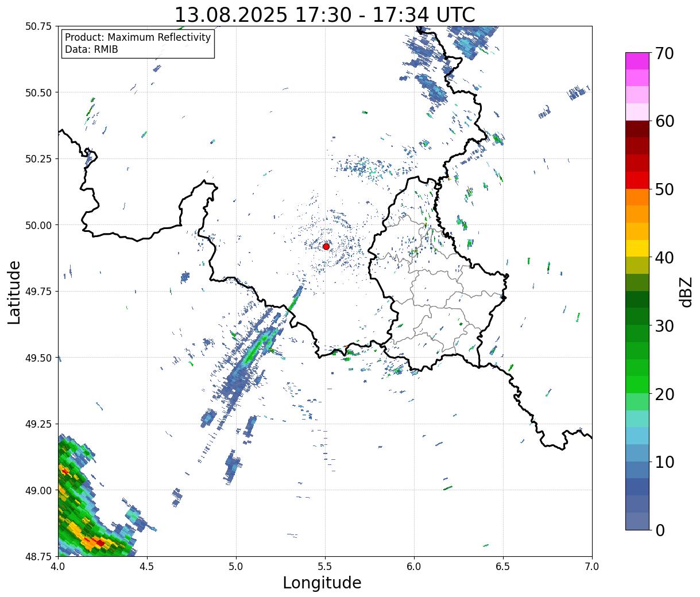Click the plot title with date and time

(324, 14)
